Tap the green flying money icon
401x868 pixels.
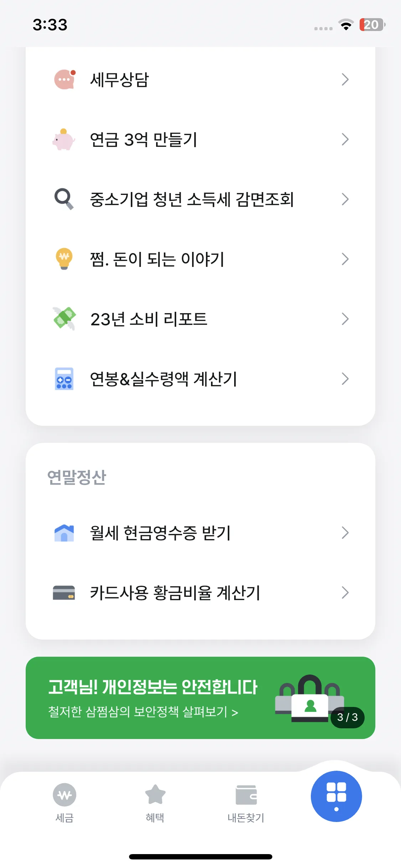tap(64, 319)
